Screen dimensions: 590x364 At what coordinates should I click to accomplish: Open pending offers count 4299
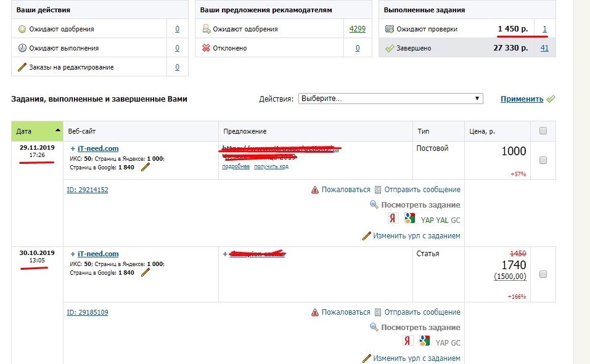(x=357, y=29)
